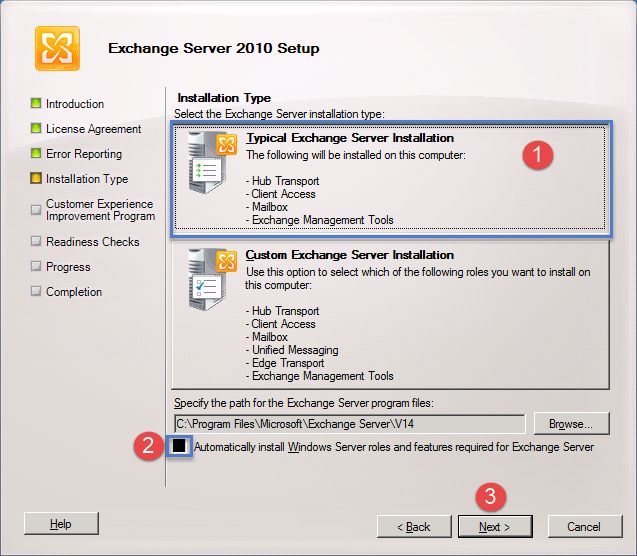Select Custom Exchange Server Installation option

point(391,314)
